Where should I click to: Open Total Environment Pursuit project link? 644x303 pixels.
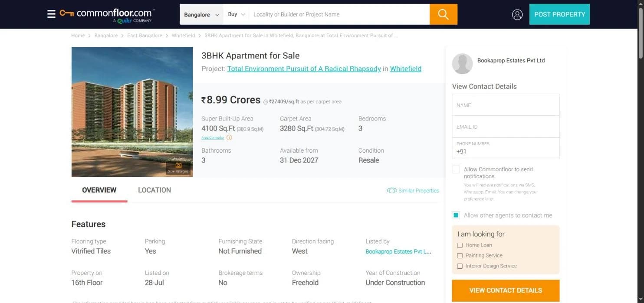point(304,68)
